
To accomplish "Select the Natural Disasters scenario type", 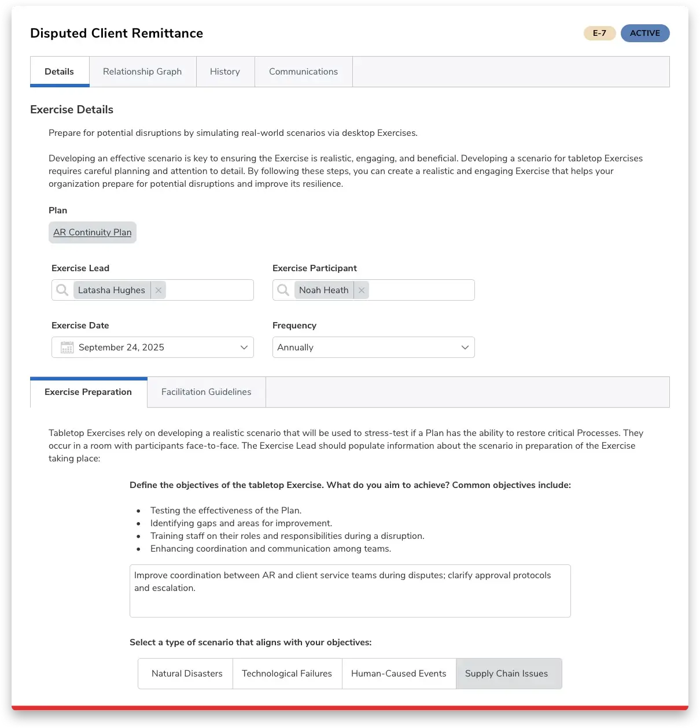I will [186, 673].
